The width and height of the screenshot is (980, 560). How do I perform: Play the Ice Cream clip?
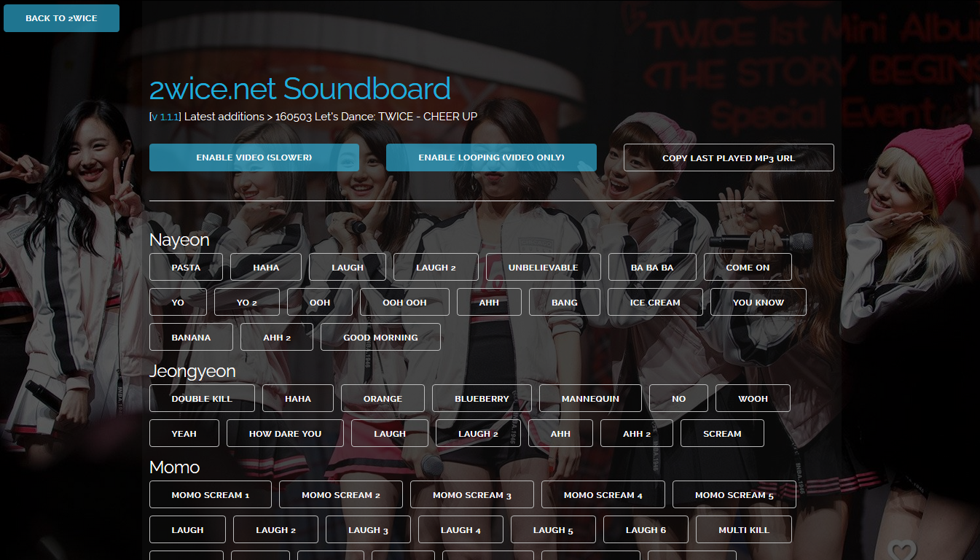(655, 302)
